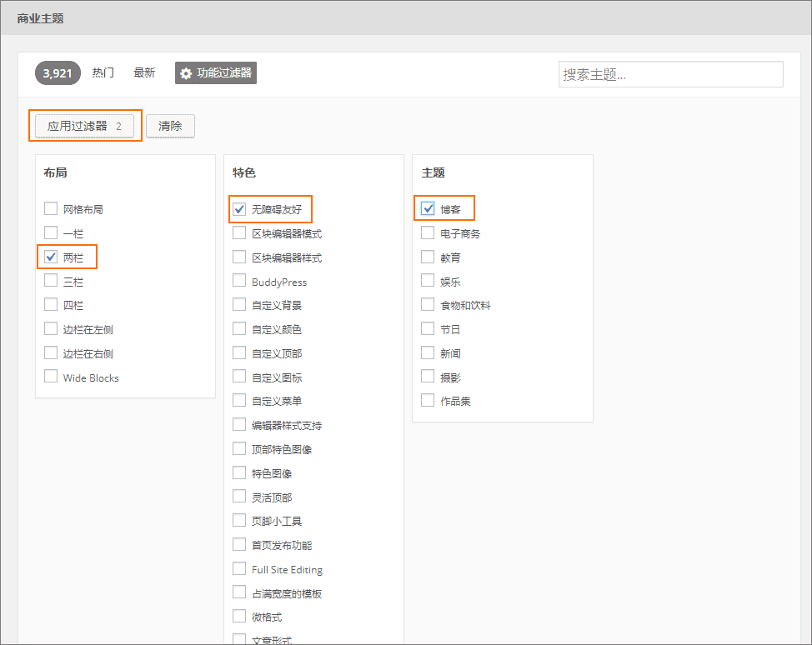Enable the 边栏在右侧 checkbox
Screen dimensions: 812x645
[51, 353]
